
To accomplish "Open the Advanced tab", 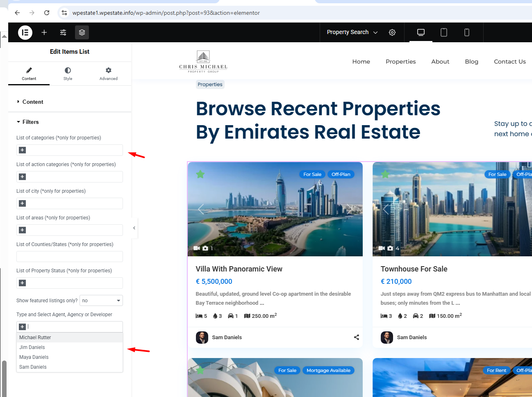I will tap(108, 73).
